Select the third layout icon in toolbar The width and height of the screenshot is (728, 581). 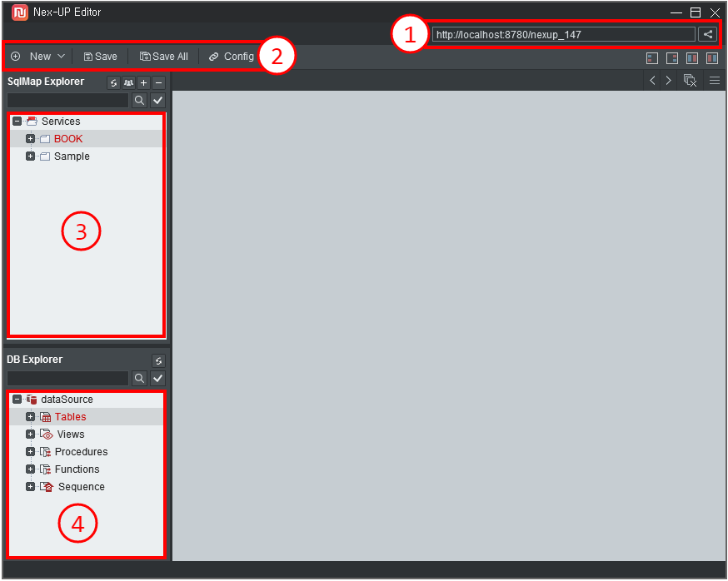pos(692,58)
